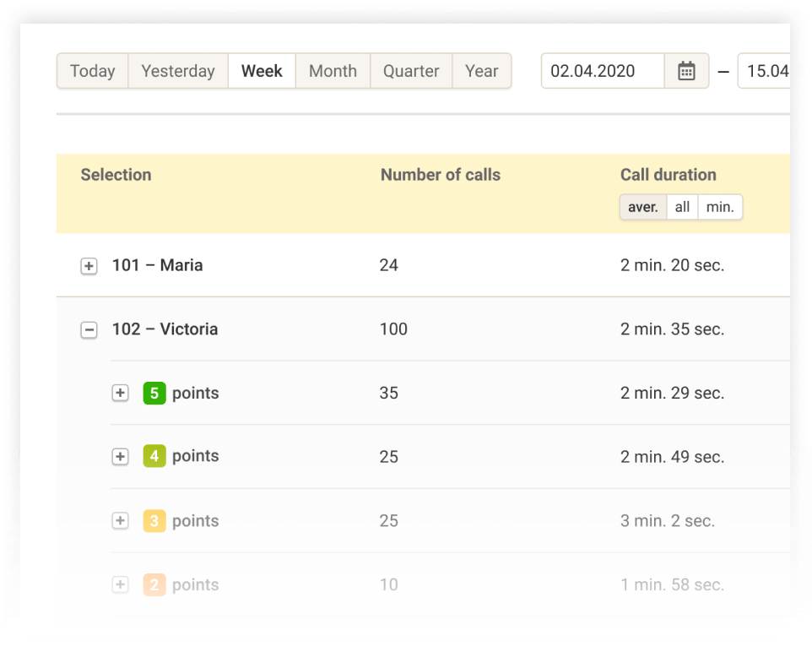
Task: Select the Today period tab
Action: [x=92, y=72]
